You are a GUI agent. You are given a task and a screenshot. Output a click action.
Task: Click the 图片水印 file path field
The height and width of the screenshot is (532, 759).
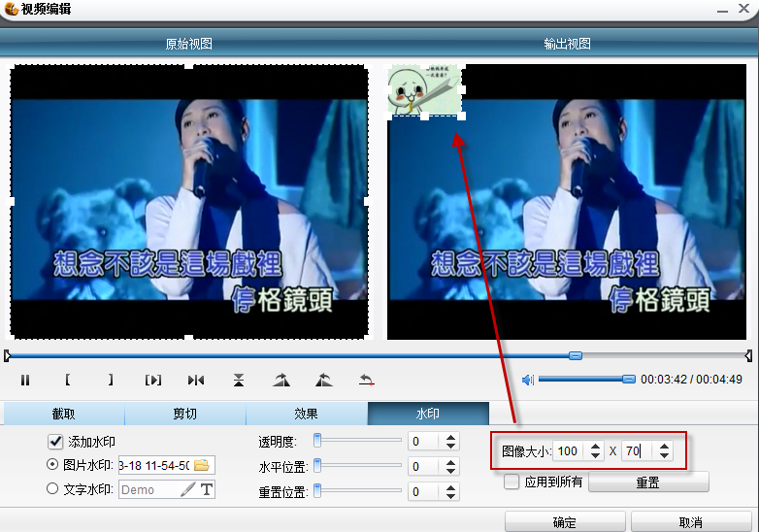155,465
